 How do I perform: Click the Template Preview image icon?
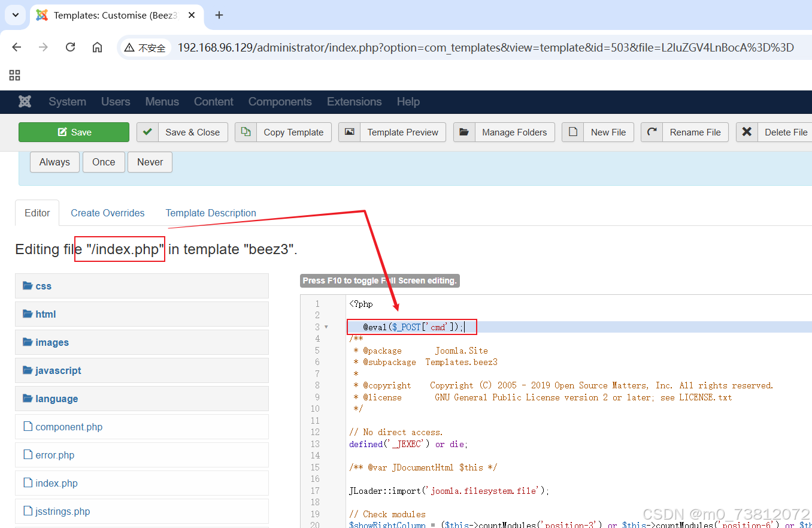(349, 132)
